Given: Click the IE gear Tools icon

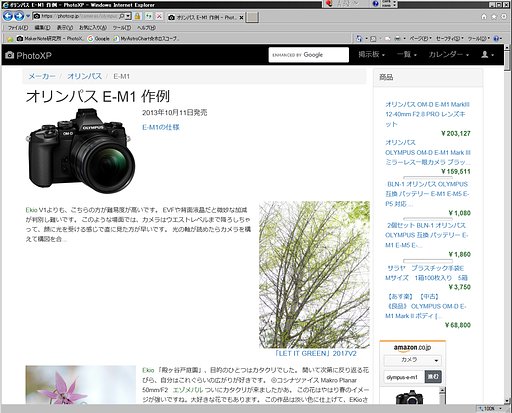Looking at the screenshot, I should click(x=504, y=16).
